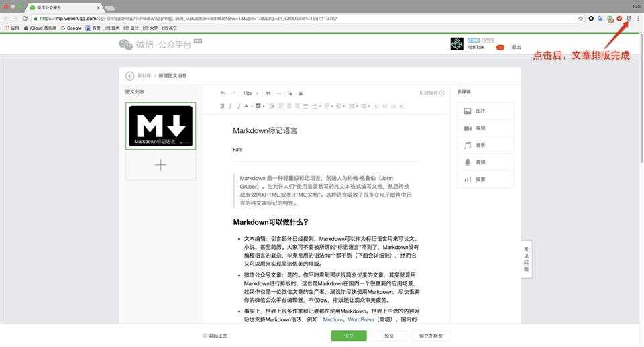Expand the 设计 bookmarks folder
This screenshot has width=644, height=347.
click(131, 28)
